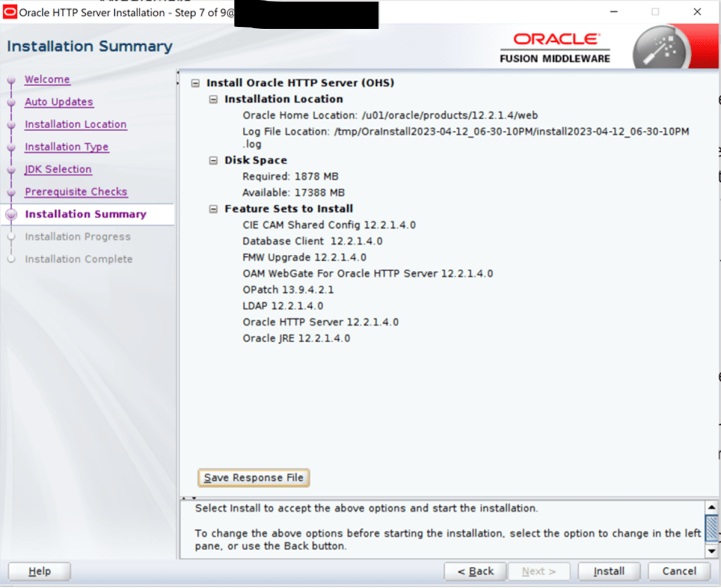Go to the Auto Updates step
The width and height of the screenshot is (721, 588).
click(58, 102)
